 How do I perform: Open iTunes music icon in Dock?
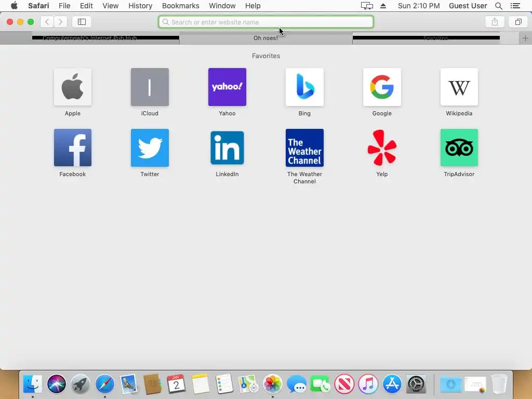(368, 384)
